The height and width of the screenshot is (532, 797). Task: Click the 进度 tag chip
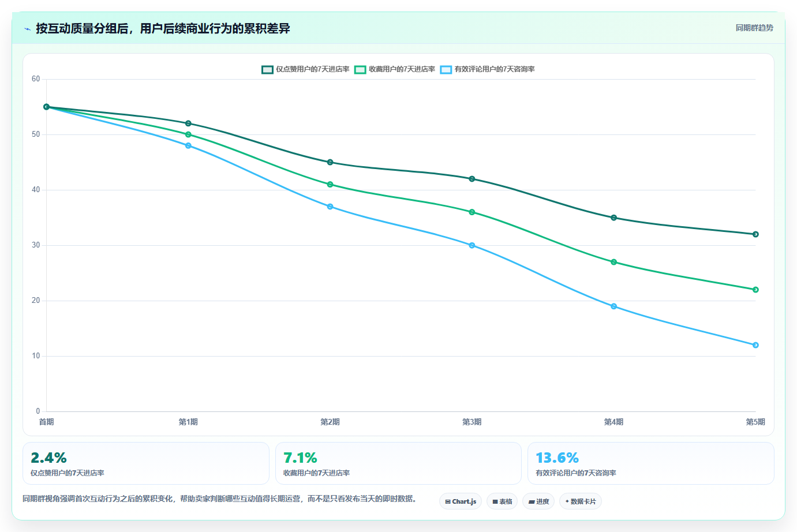[538, 501]
